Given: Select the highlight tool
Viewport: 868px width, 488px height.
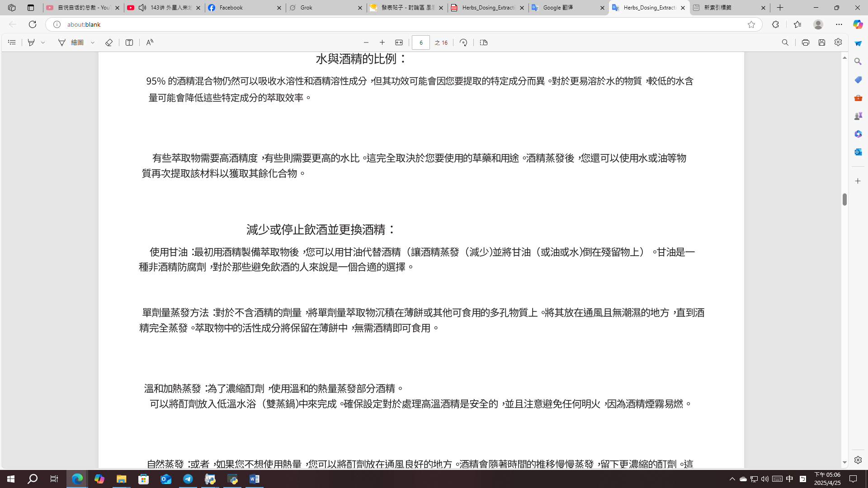Looking at the screenshot, I should click(31, 42).
